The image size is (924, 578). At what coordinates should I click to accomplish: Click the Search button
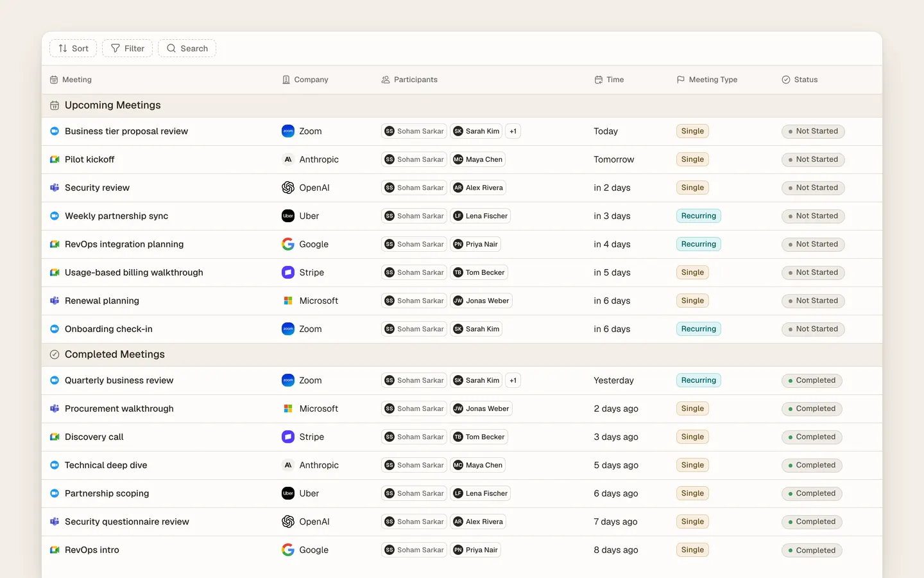(187, 48)
